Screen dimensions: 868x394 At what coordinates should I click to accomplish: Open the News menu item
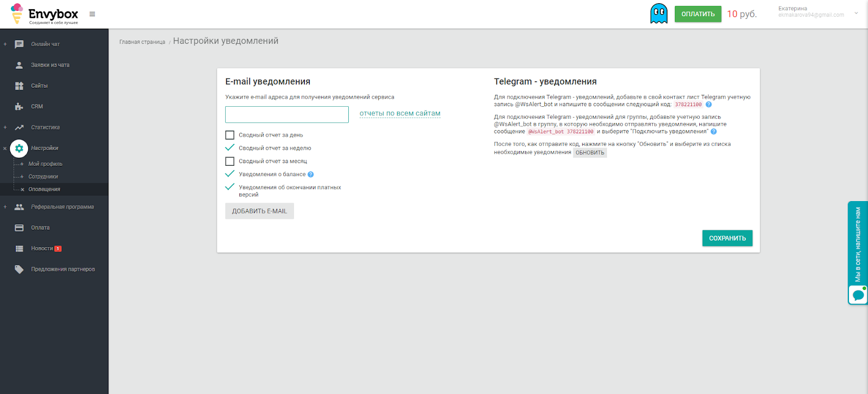pyautogui.click(x=42, y=249)
